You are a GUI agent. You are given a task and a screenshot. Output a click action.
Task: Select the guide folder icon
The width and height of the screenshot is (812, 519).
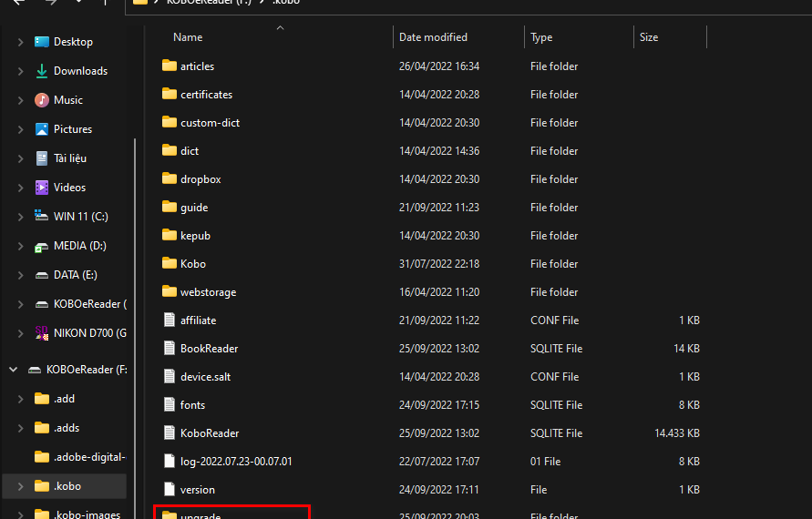pos(170,207)
